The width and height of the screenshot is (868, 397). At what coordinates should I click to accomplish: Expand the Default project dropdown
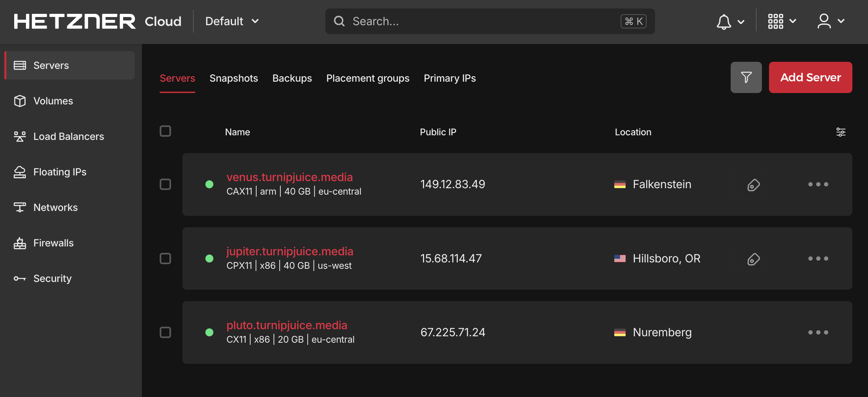pos(231,21)
